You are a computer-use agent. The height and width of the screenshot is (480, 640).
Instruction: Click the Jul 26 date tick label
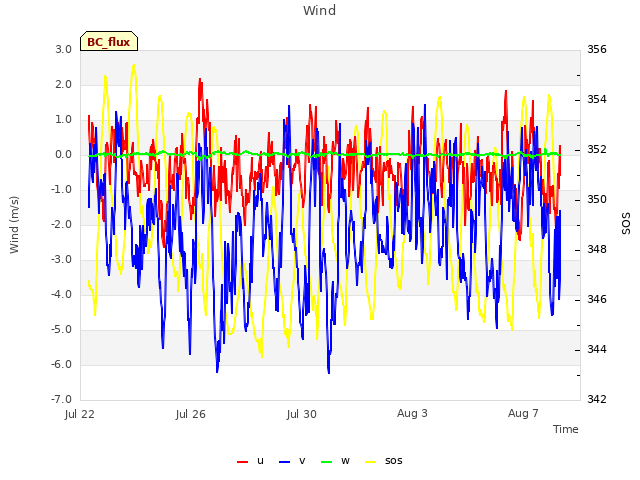[191, 414]
